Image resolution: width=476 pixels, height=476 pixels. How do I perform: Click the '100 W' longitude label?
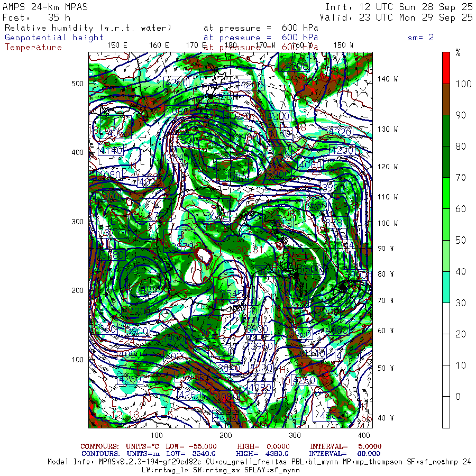pos(387,223)
